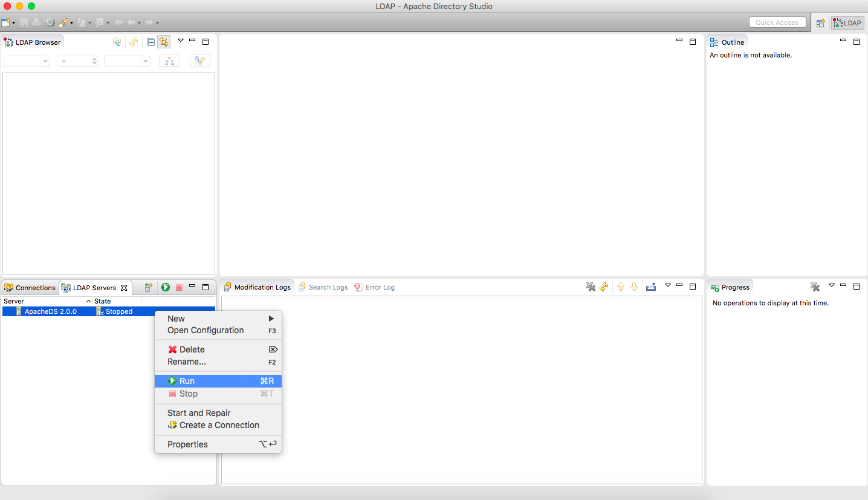
Task: Click the Last Edit Location icon
Action: [x=118, y=22]
